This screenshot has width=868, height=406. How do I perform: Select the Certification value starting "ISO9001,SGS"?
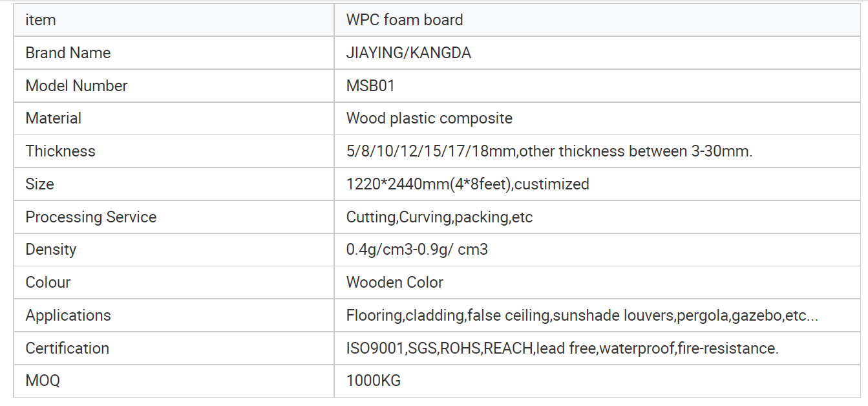[x=562, y=348]
